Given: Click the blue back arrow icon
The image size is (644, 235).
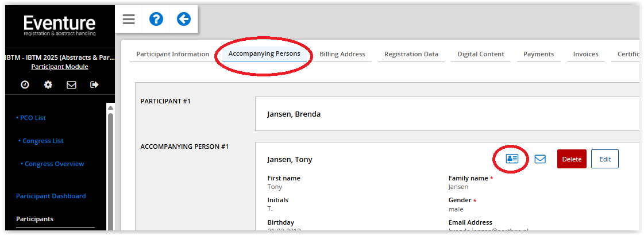Looking at the screenshot, I should click(x=183, y=20).
